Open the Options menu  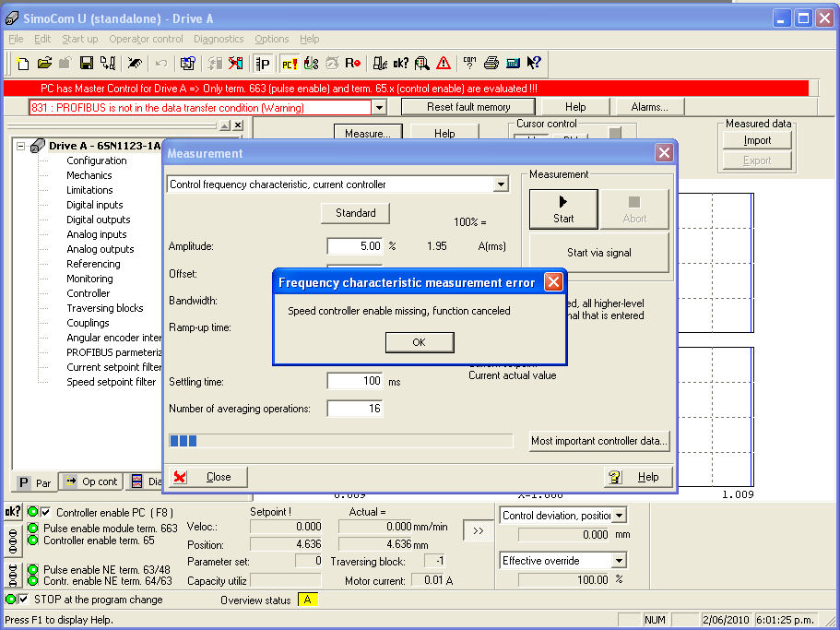coord(272,39)
